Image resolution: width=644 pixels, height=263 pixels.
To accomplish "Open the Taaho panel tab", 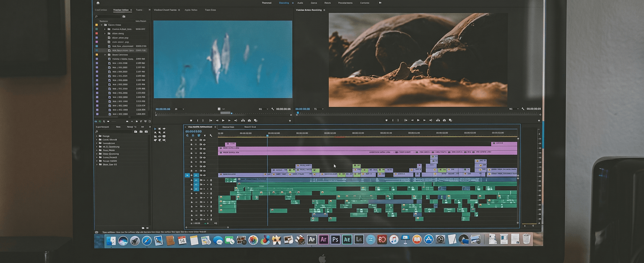I will pyautogui.click(x=139, y=10).
